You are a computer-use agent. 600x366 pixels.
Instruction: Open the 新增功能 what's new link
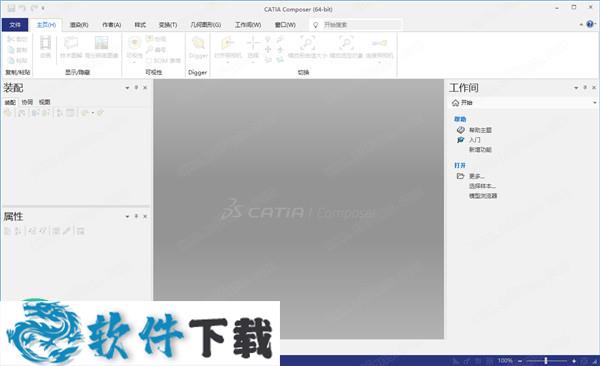coord(480,150)
